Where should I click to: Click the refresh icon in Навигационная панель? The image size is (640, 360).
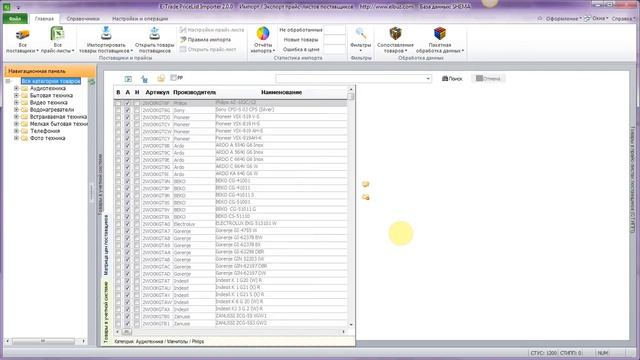click(x=92, y=82)
